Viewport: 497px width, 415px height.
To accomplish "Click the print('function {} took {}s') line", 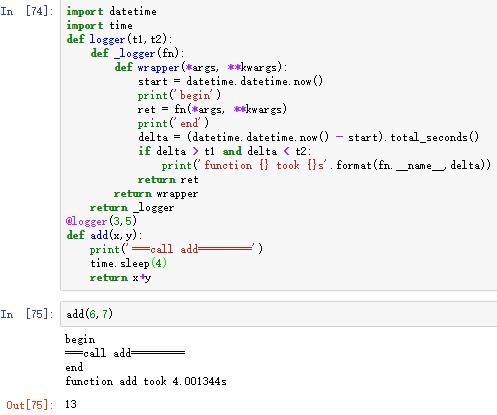I will click(x=326, y=166).
